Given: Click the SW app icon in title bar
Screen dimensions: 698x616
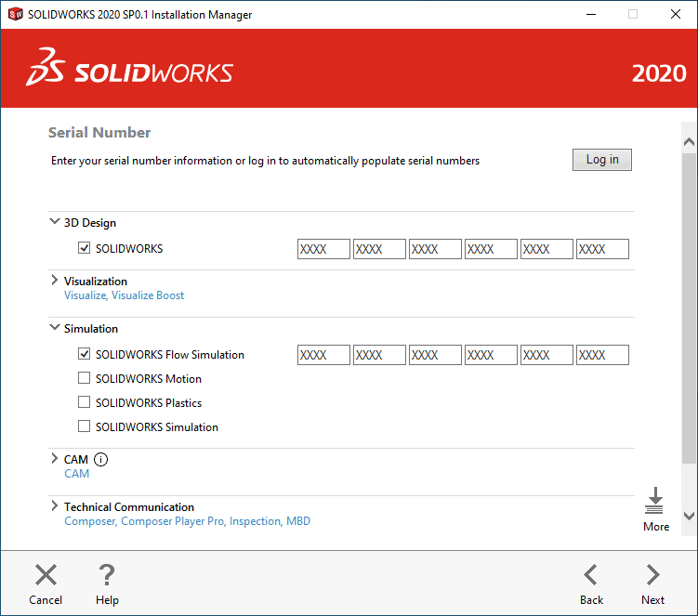Looking at the screenshot, I should 15,15.
